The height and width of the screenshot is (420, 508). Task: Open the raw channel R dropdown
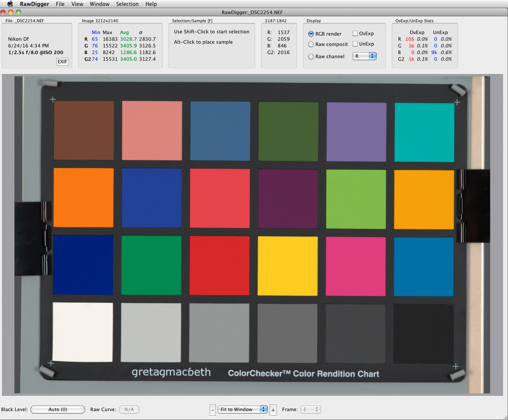point(364,56)
